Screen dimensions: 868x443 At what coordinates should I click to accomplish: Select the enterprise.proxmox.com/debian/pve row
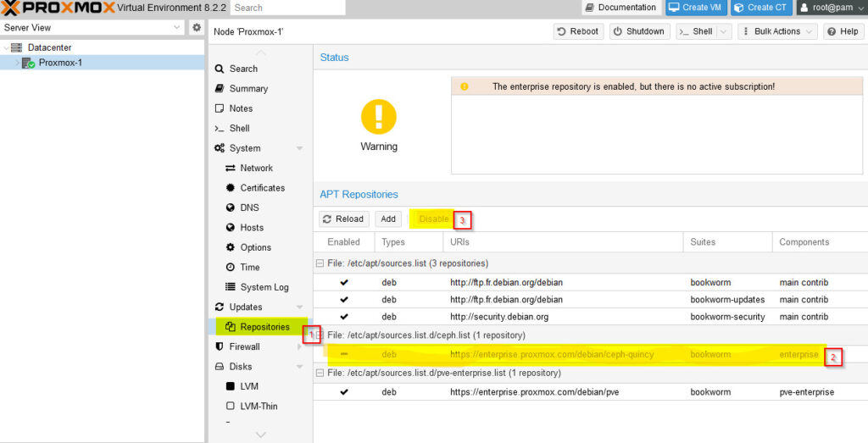591,392
